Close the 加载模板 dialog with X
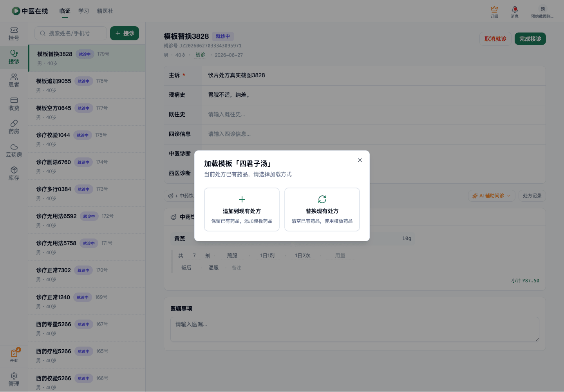Viewport: 564px width, 392px height. click(360, 160)
